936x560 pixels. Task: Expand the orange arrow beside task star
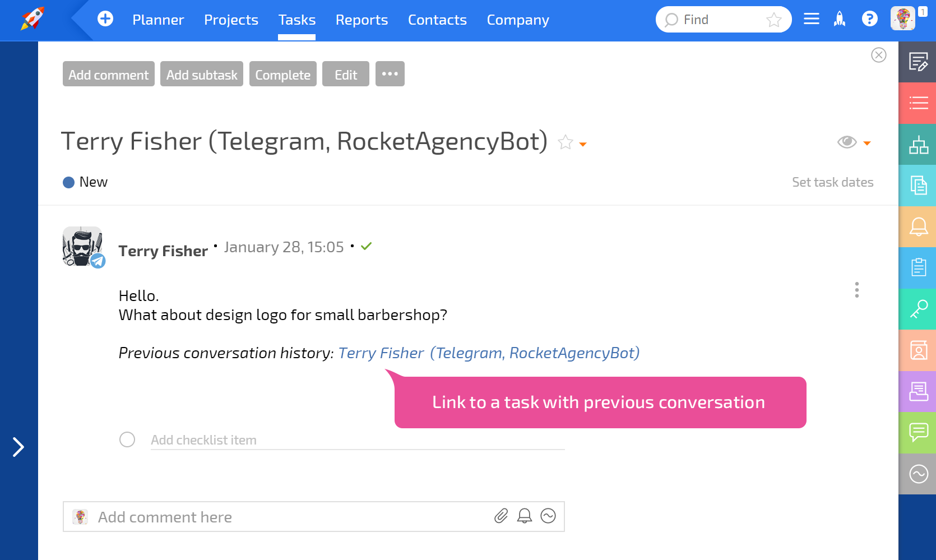coord(583,145)
